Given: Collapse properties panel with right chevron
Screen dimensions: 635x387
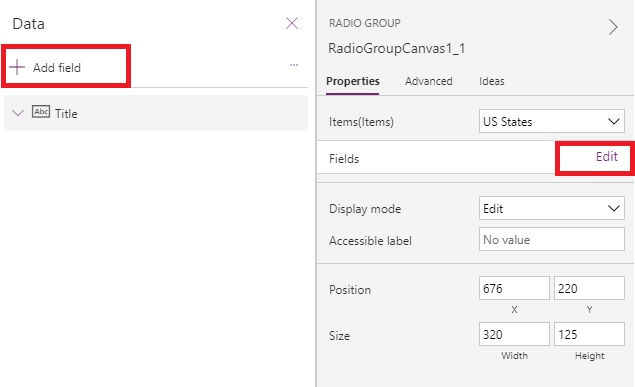Looking at the screenshot, I should (x=613, y=27).
